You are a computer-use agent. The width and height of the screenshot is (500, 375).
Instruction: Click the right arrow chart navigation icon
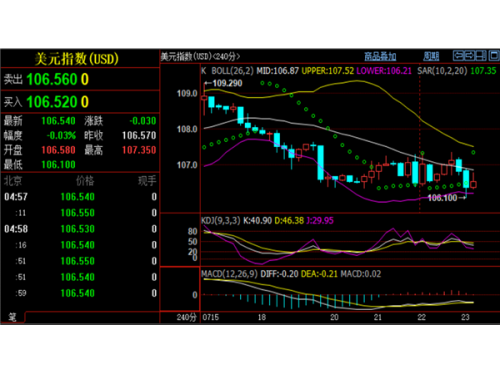(x=469, y=56)
